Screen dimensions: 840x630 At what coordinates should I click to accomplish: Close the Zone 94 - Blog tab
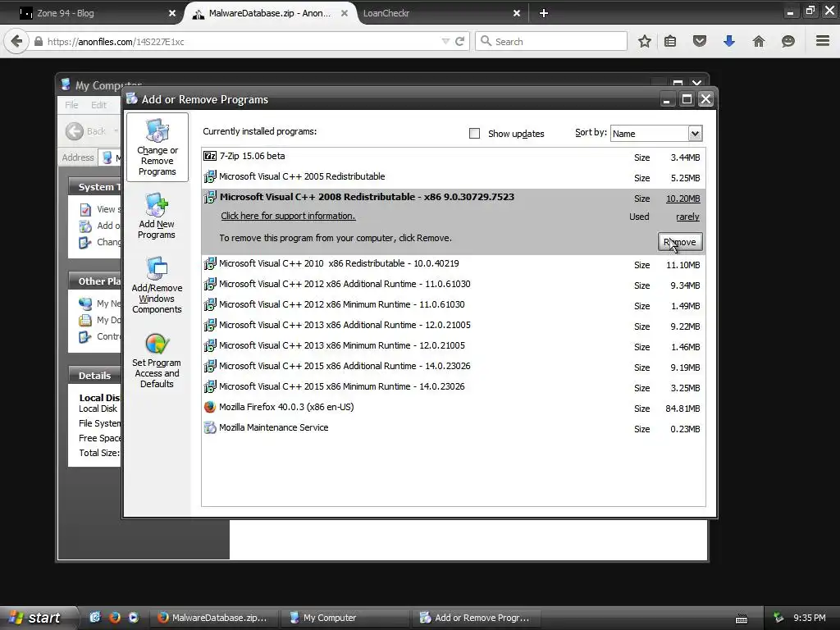coord(172,13)
